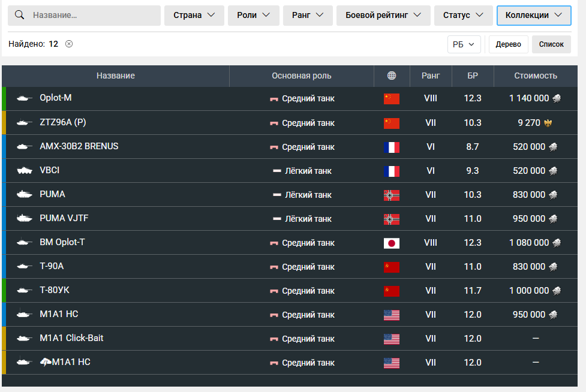Click the French flag beside AMX-30B2 BRENUS

391,147
